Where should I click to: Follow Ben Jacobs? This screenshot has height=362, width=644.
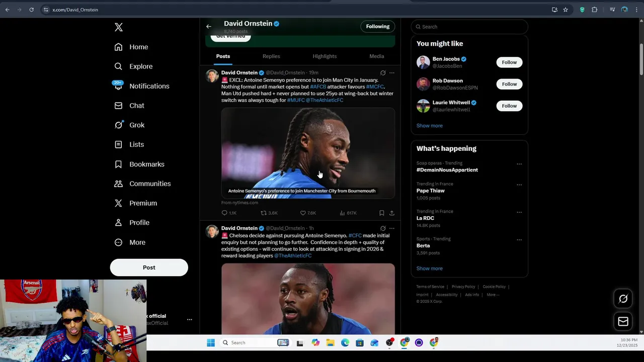click(x=509, y=62)
